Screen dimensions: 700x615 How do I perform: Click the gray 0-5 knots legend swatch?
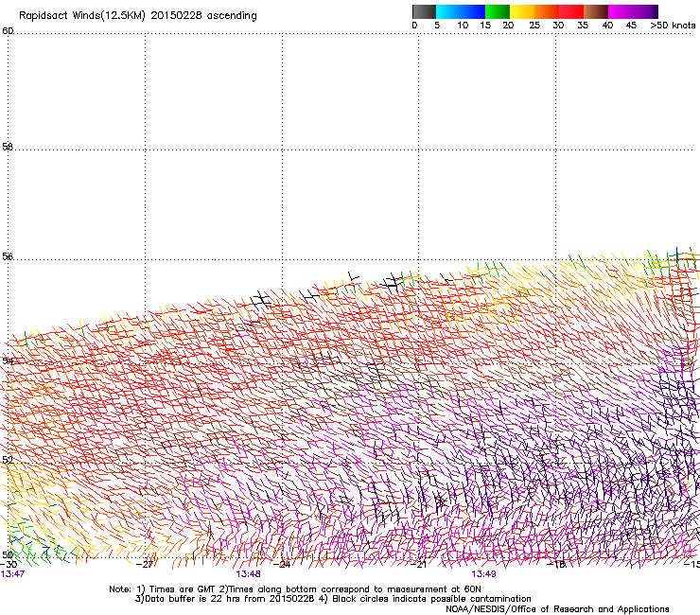click(424, 11)
